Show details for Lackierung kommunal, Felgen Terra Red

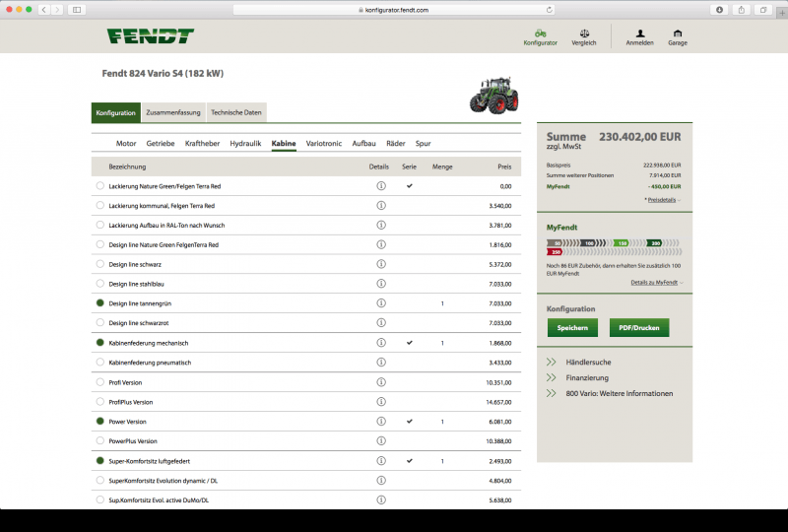[x=381, y=205]
